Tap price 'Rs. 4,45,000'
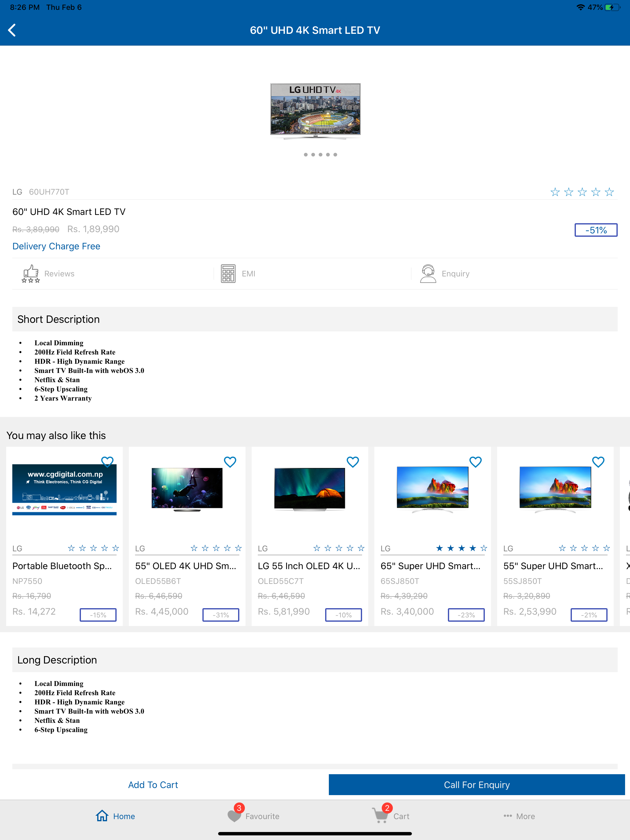630x840 pixels. coord(162,611)
